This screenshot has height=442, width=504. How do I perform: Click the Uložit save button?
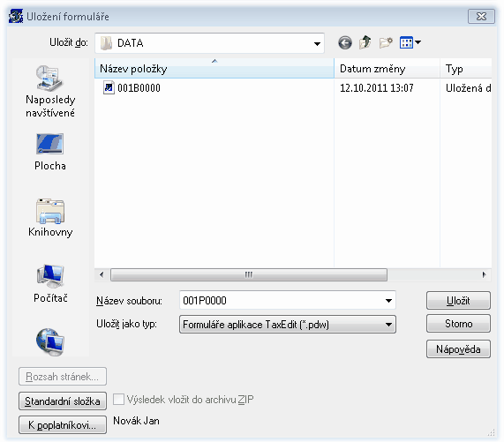pyautogui.click(x=458, y=301)
